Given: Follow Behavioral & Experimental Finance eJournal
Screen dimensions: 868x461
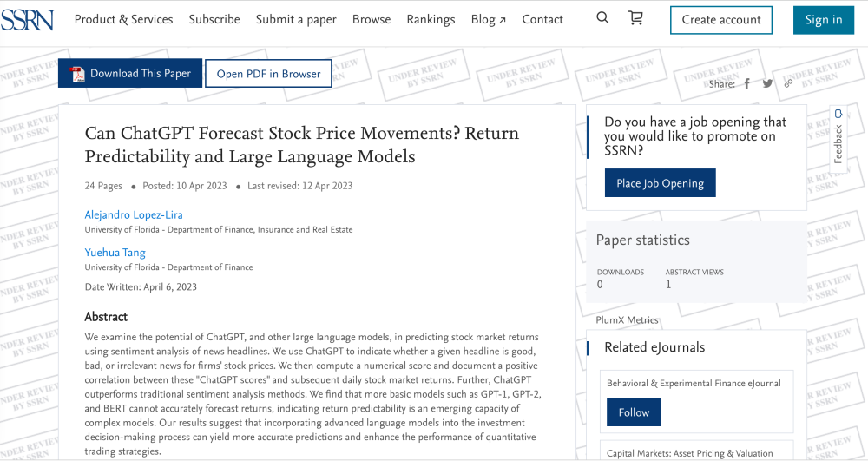Looking at the screenshot, I should pyautogui.click(x=634, y=412).
